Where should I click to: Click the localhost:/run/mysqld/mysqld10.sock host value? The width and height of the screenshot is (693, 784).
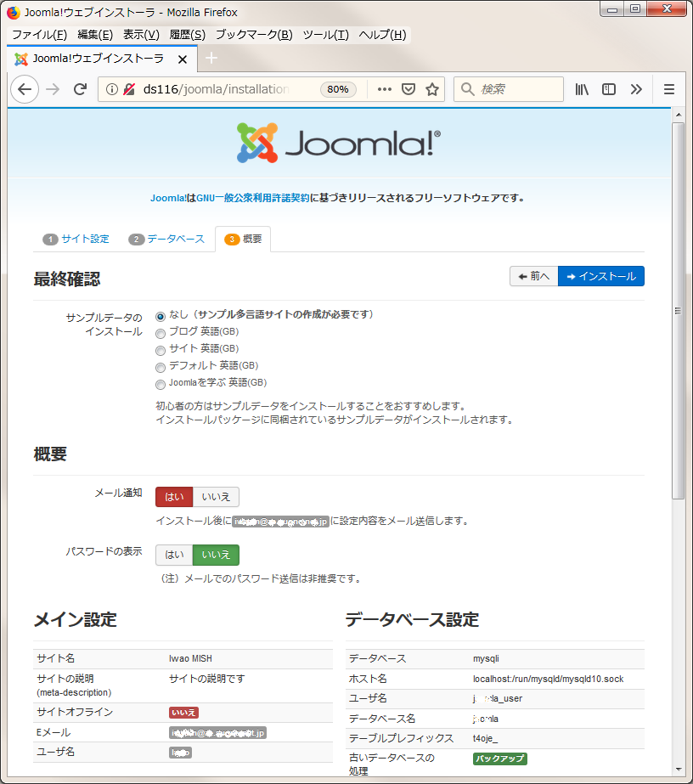(549, 679)
